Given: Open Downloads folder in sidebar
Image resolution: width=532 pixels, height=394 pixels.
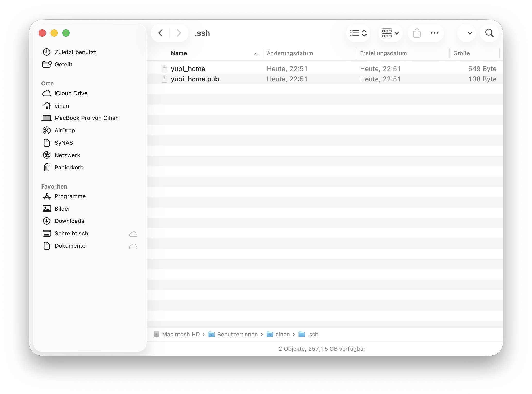Looking at the screenshot, I should pyautogui.click(x=69, y=221).
